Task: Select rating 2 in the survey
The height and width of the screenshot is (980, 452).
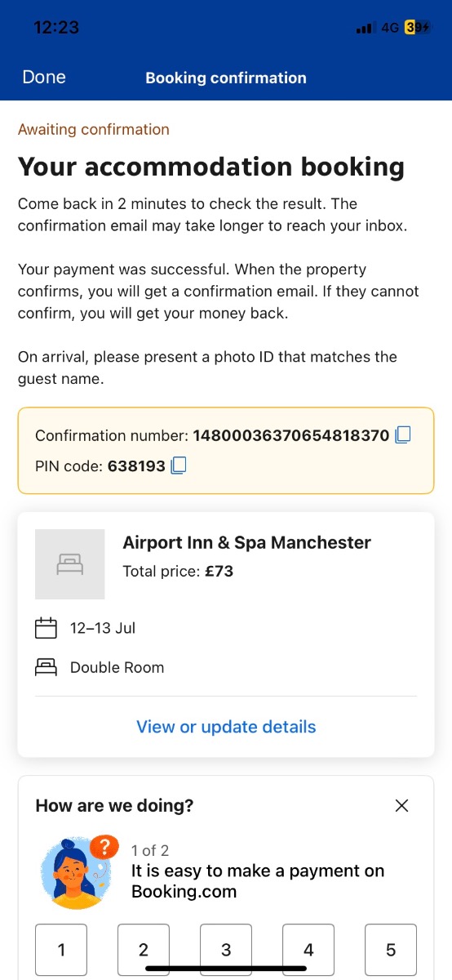Action: [144, 950]
